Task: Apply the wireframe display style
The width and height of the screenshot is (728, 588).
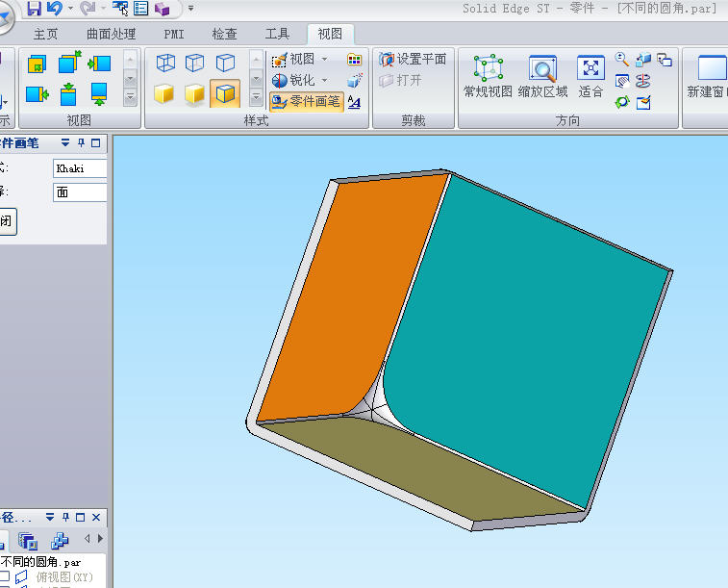Action: pyautogui.click(x=165, y=64)
